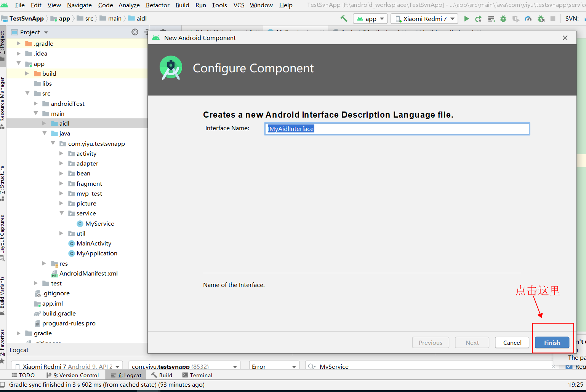Click the Attach Debugger to Android Process icon
The height and width of the screenshot is (392, 586).
click(x=541, y=19)
